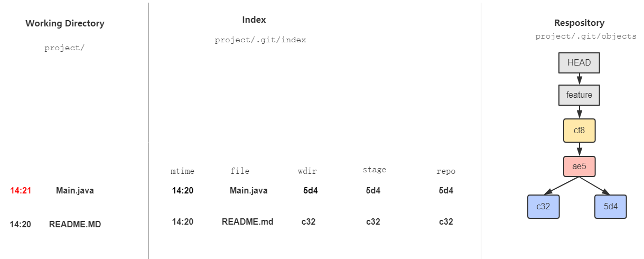The width and height of the screenshot is (644, 259).
Task: Click README.MD in Working Directory
Action: [74, 224]
